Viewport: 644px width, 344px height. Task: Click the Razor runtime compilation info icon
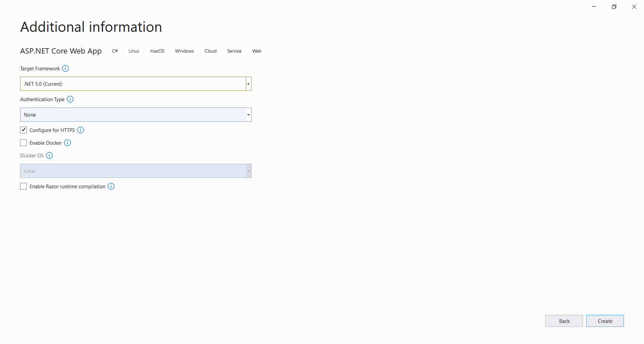tap(111, 186)
